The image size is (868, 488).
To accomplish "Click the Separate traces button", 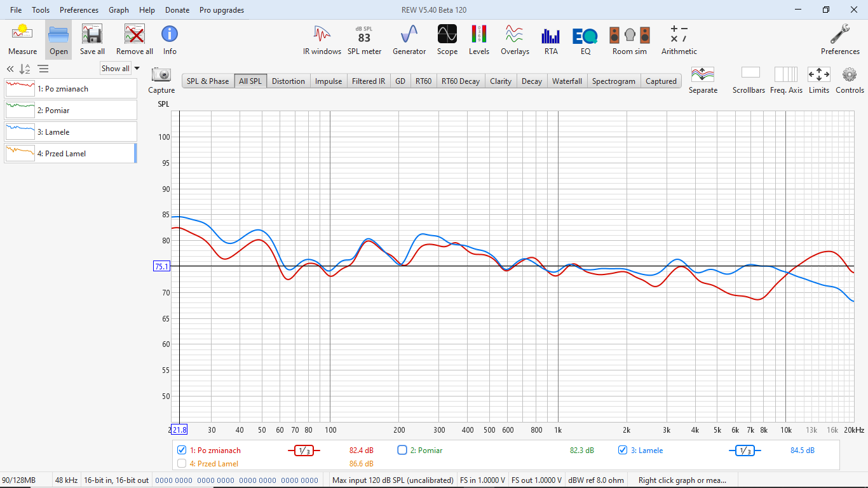I will [x=703, y=80].
